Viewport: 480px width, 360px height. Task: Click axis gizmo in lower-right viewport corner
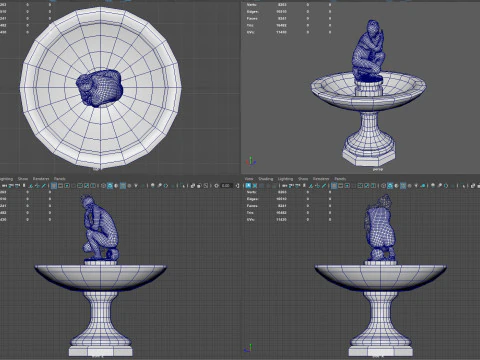pyautogui.click(x=249, y=348)
